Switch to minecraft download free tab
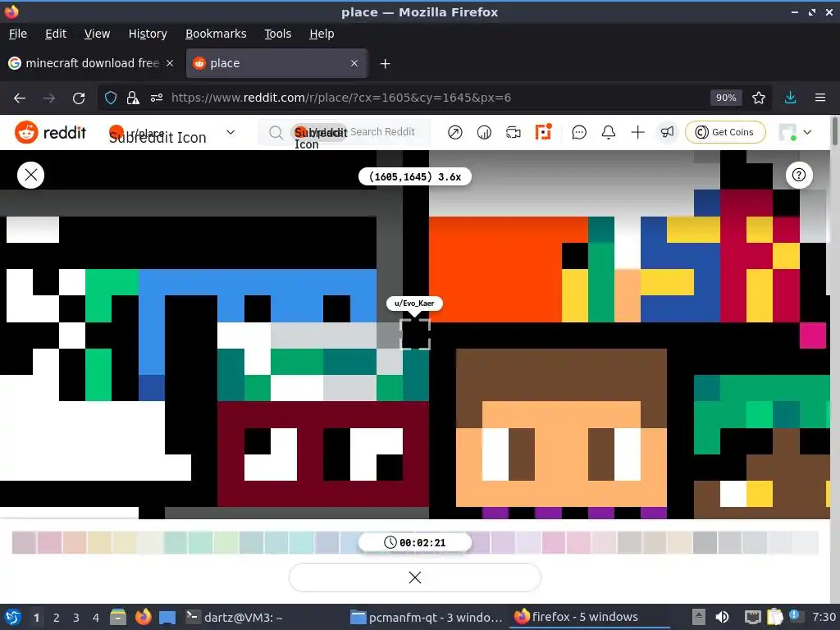 click(x=91, y=63)
